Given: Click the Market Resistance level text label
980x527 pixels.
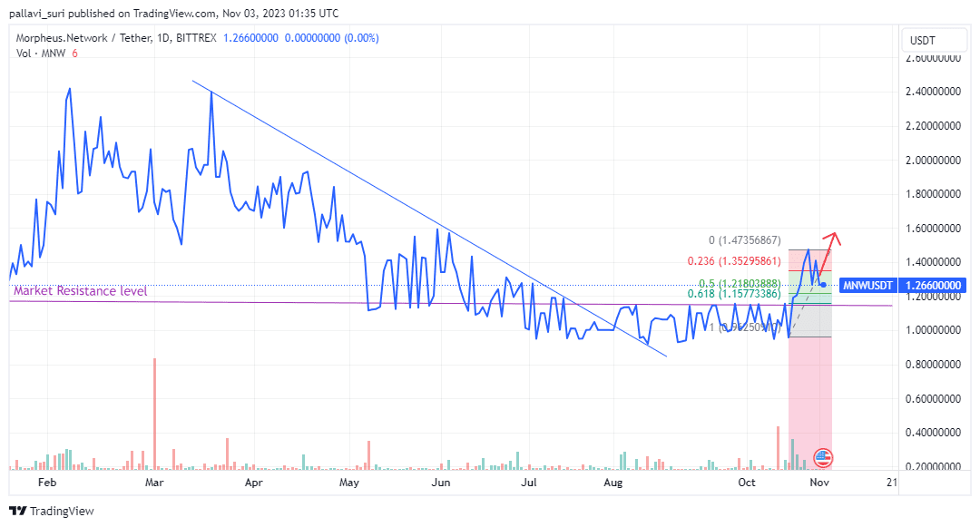Looking at the screenshot, I should pos(80,291).
